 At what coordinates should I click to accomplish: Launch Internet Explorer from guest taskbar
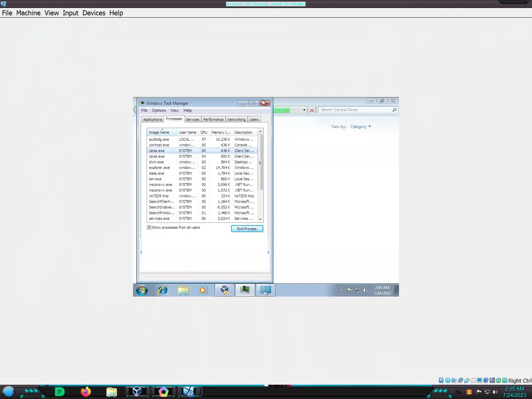(x=163, y=290)
